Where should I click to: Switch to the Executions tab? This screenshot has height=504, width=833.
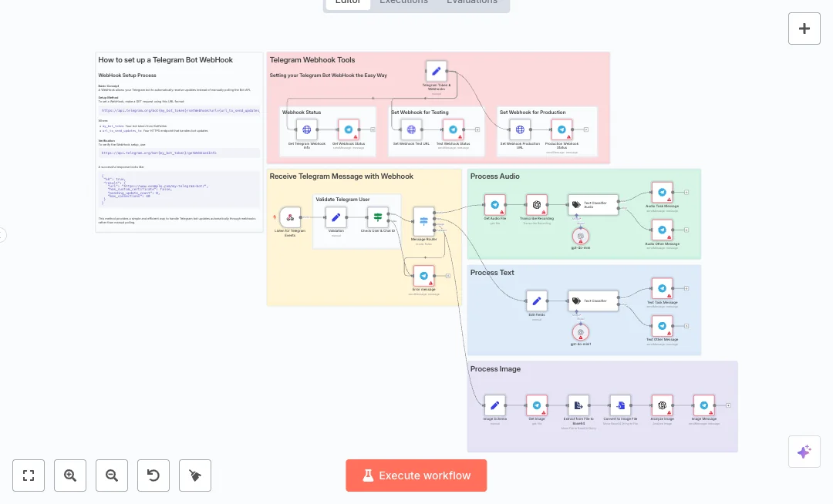403,2
